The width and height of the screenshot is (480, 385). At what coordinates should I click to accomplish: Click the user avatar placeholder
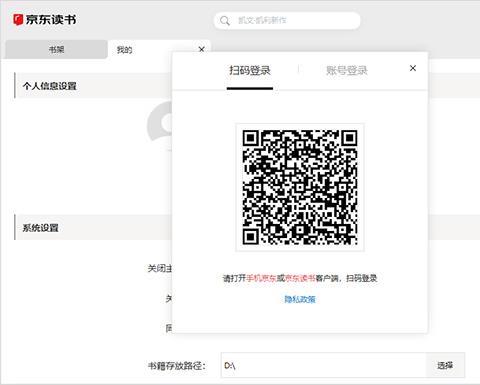point(160,126)
